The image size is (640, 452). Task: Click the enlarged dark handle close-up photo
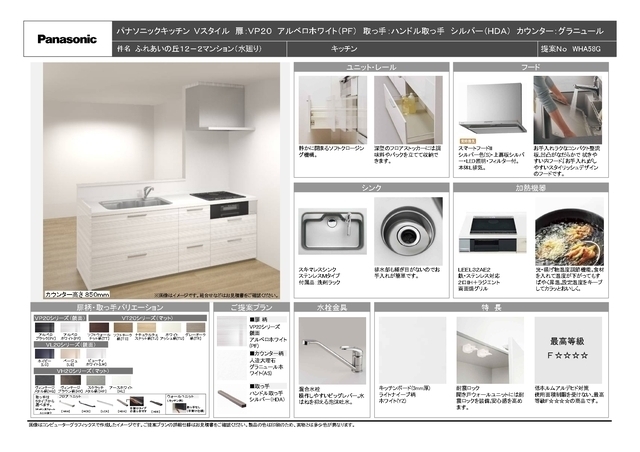[136, 401]
